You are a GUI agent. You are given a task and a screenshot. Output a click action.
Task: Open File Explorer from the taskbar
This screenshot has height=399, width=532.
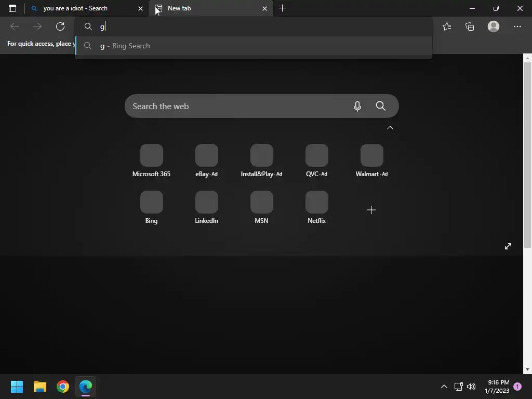[39, 387]
